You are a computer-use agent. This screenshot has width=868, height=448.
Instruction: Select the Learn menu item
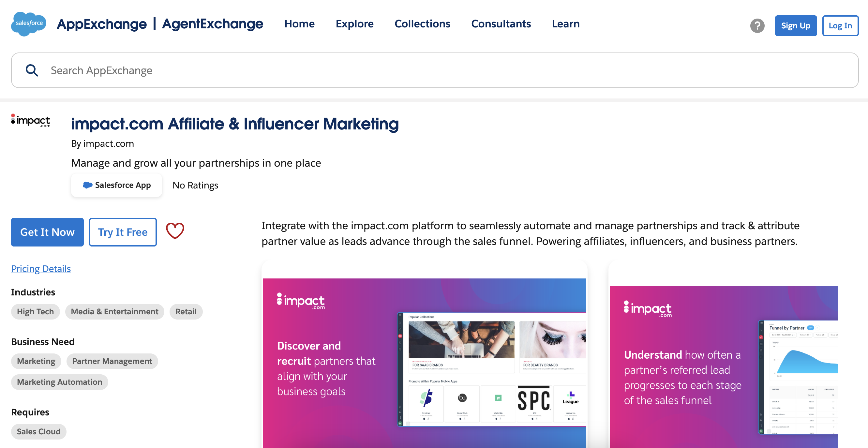click(x=565, y=24)
